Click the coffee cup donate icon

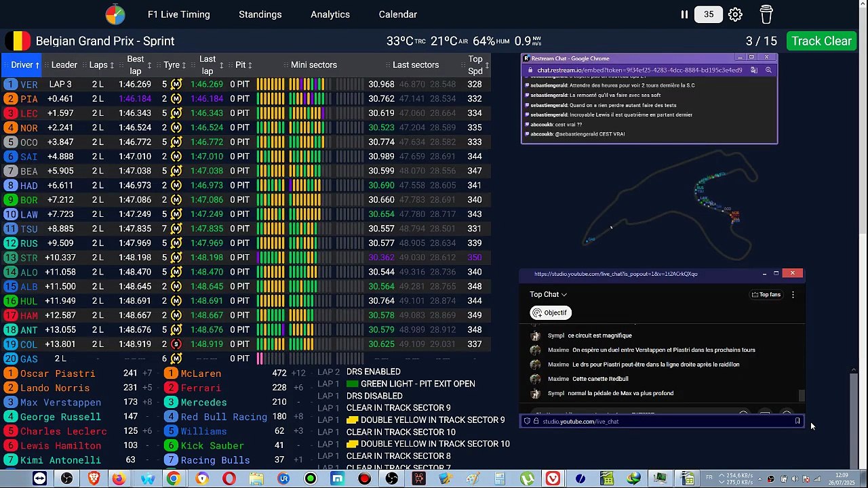tap(766, 14)
